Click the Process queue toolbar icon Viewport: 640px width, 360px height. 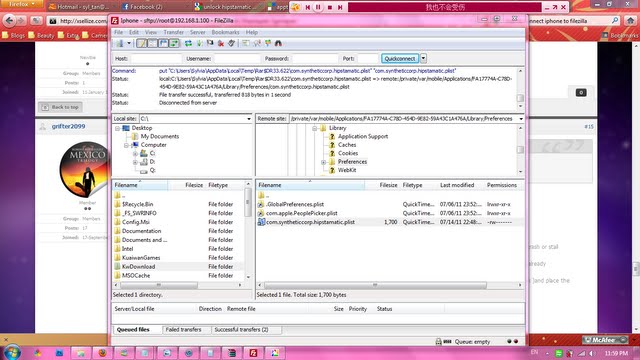pyautogui.click(x=199, y=43)
